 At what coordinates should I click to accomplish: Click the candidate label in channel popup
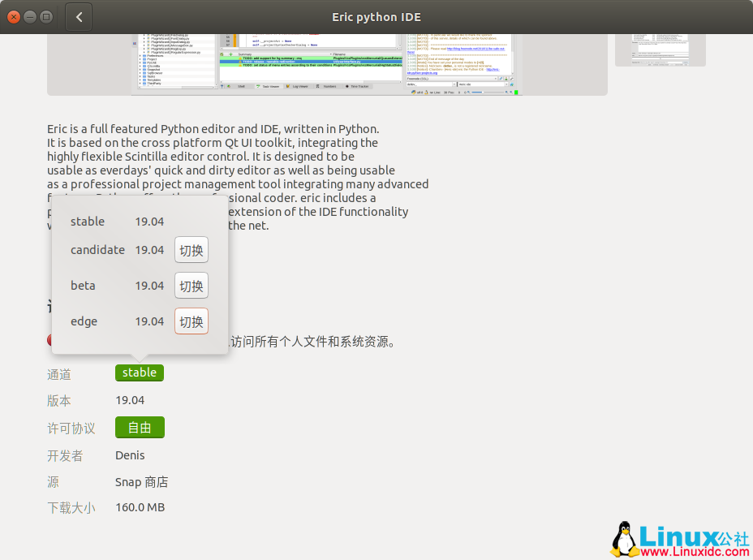pos(97,250)
